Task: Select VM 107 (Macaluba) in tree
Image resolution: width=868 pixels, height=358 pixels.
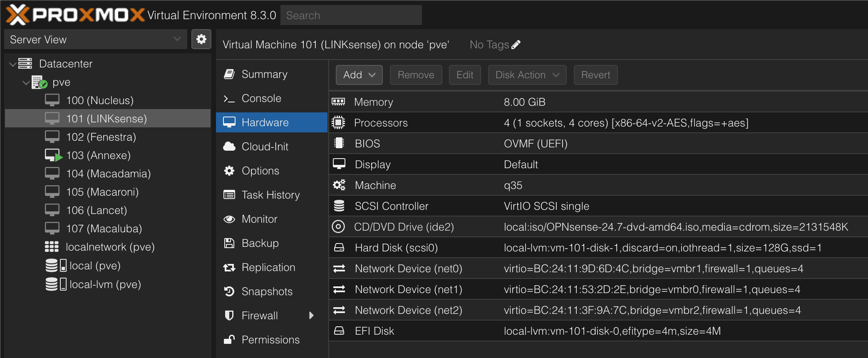Action: pos(108,229)
